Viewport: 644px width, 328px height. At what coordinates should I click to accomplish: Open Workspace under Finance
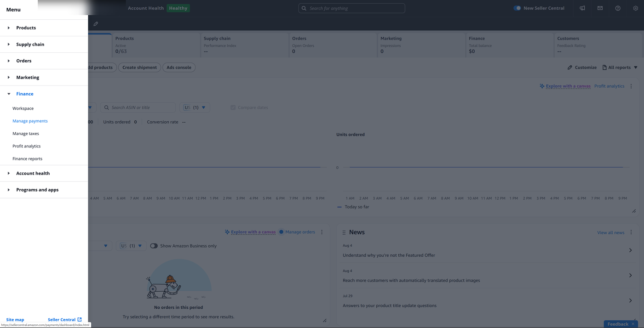tap(23, 108)
